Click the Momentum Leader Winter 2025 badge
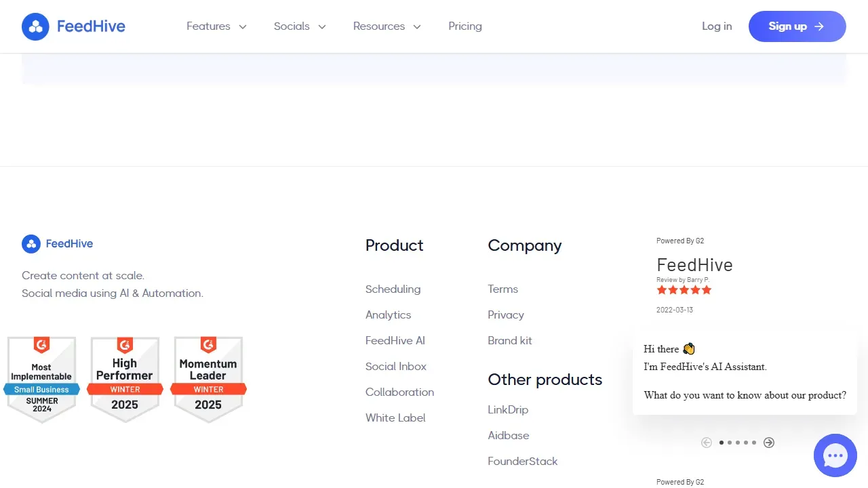Screen dimensions: 868x488 click(208, 380)
